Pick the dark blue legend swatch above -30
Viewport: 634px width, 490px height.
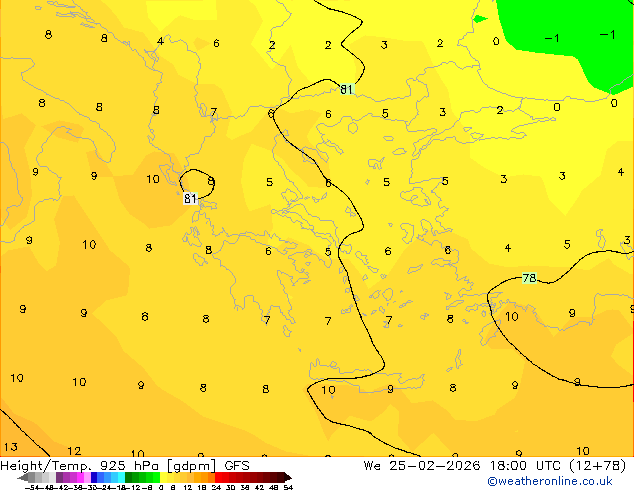point(94,478)
